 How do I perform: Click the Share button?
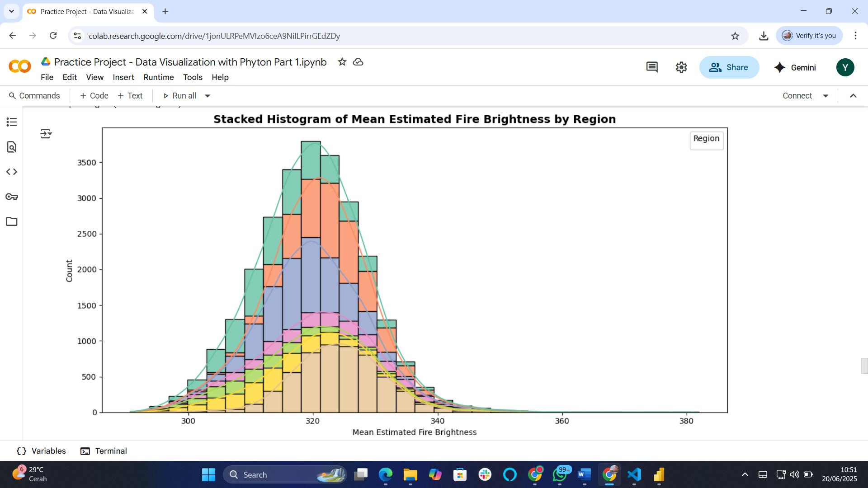point(729,67)
